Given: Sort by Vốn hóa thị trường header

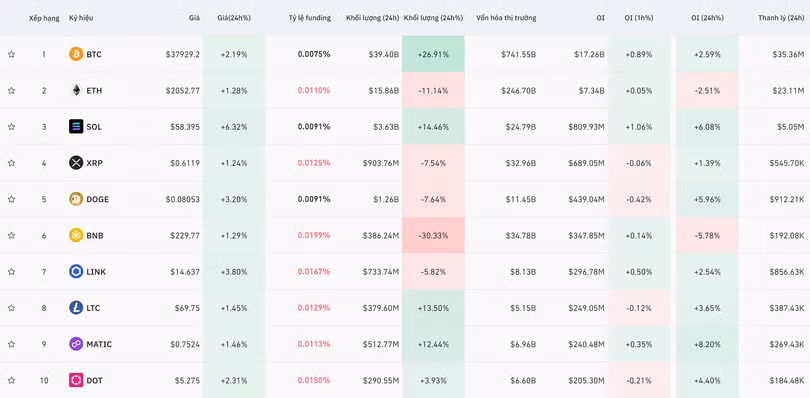Looking at the screenshot, I should click(x=506, y=18).
